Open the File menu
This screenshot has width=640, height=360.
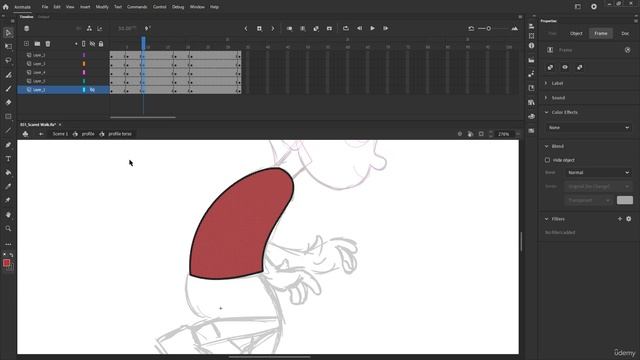45,7
